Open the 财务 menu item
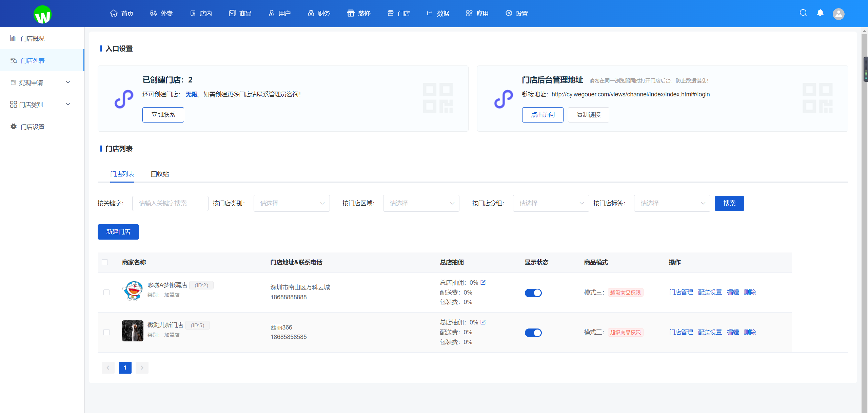The width and height of the screenshot is (868, 413). pos(319,13)
